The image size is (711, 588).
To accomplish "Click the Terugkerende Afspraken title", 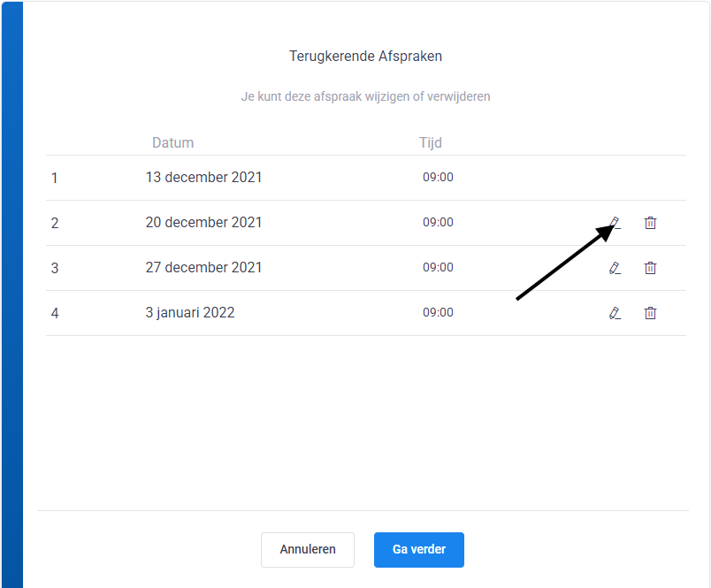I will tap(365, 57).
